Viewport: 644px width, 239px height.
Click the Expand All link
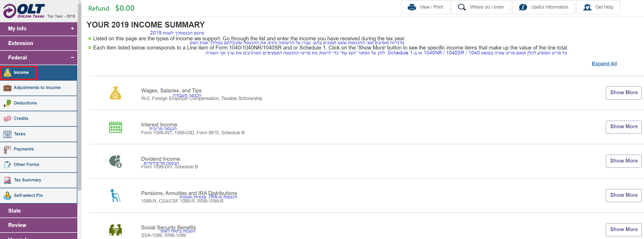coord(604,64)
